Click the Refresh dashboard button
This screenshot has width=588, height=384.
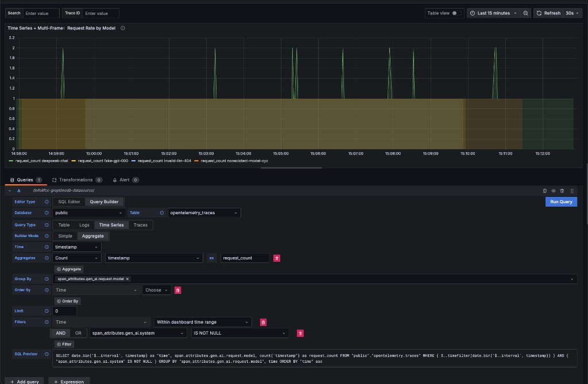pyautogui.click(x=548, y=13)
